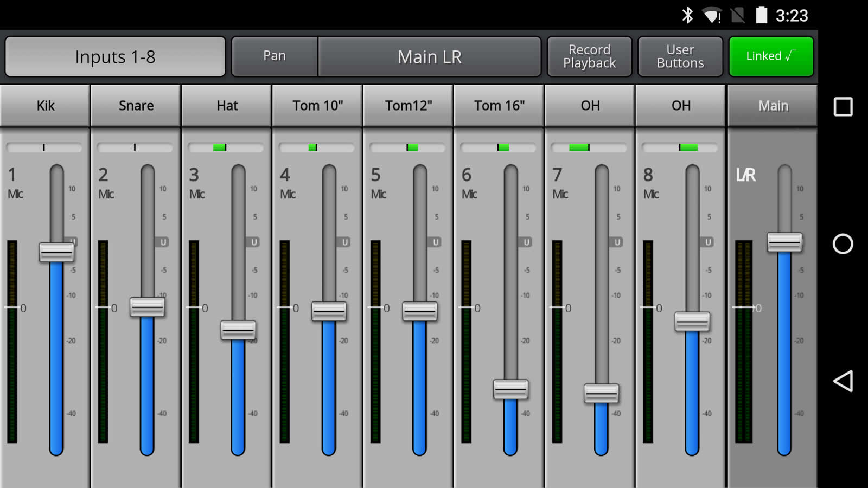Click the Wi-Fi status icon
Image resolution: width=868 pixels, height=488 pixels.
click(711, 15)
